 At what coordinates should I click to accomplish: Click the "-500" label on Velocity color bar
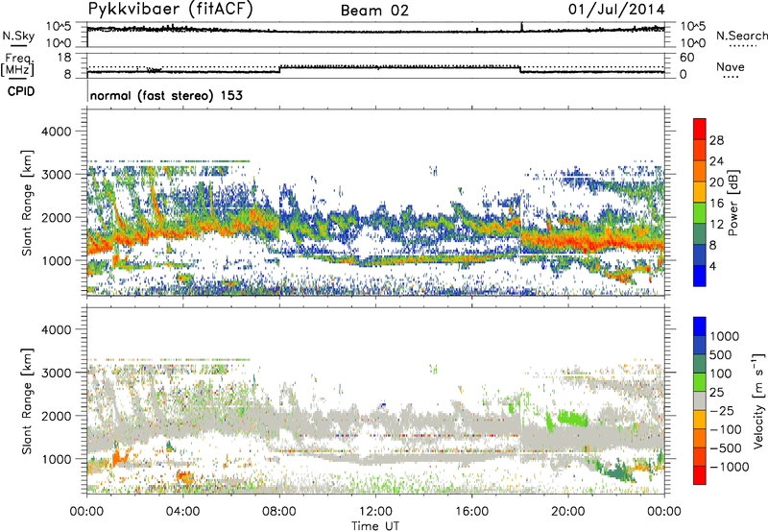[x=726, y=447]
